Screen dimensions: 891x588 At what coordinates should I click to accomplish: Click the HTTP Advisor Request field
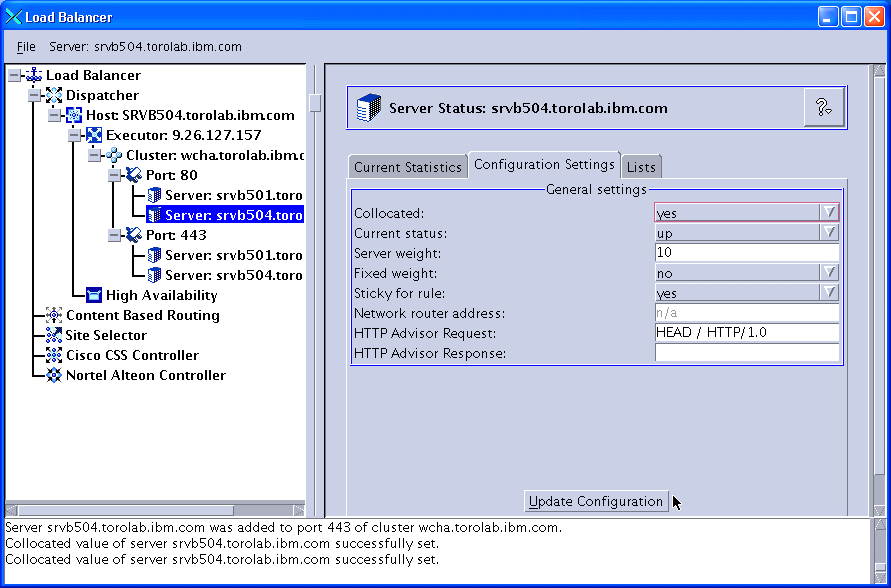click(x=747, y=332)
